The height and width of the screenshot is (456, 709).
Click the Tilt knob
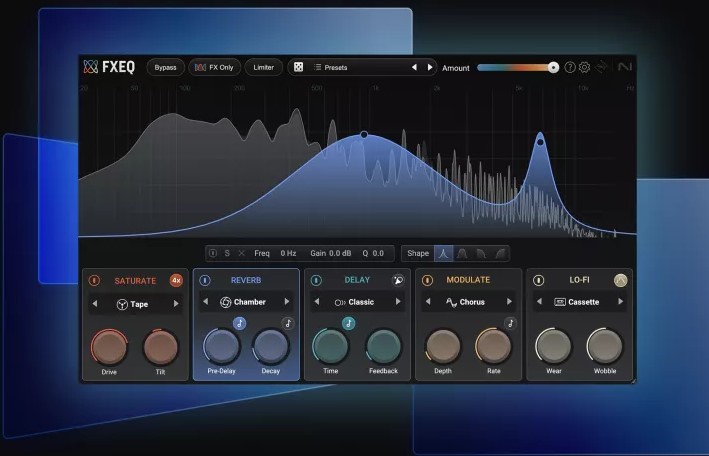pyautogui.click(x=161, y=347)
